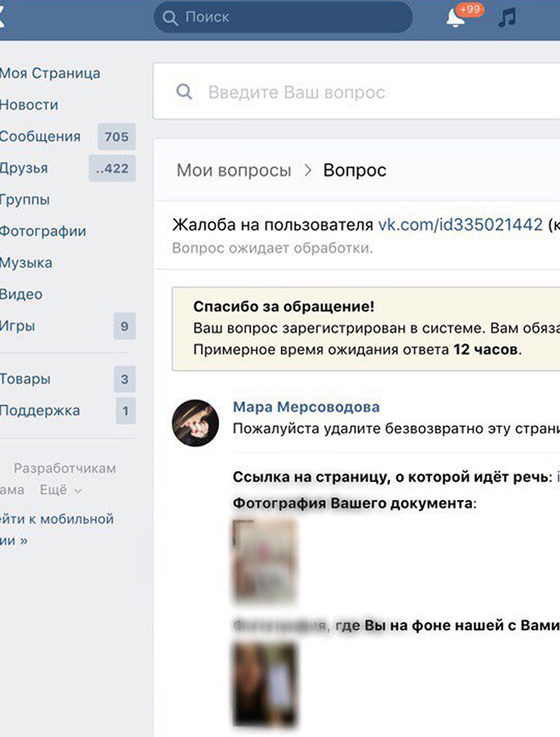Click Фотография Вашего документа label
The width and height of the screenshot is (560, 737).
354,503
